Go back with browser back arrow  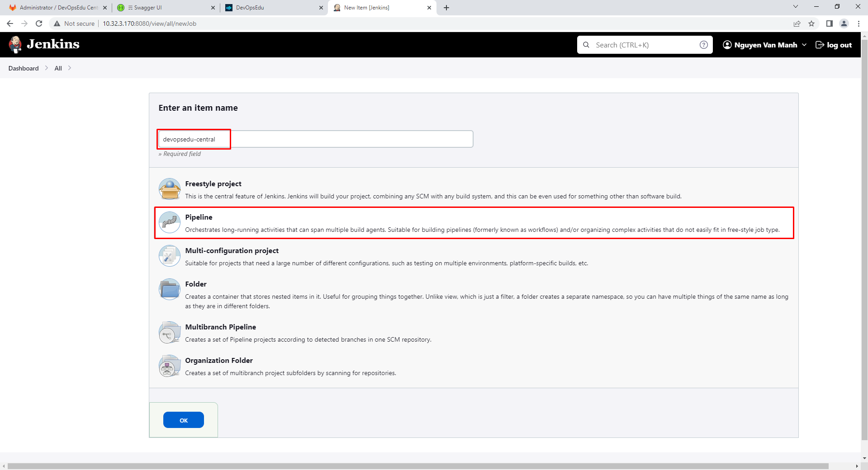click(x=10, y=23)
